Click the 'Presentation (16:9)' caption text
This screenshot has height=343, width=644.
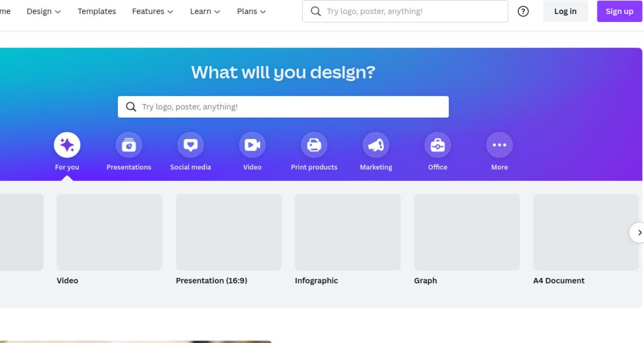(x=211, y=281)
